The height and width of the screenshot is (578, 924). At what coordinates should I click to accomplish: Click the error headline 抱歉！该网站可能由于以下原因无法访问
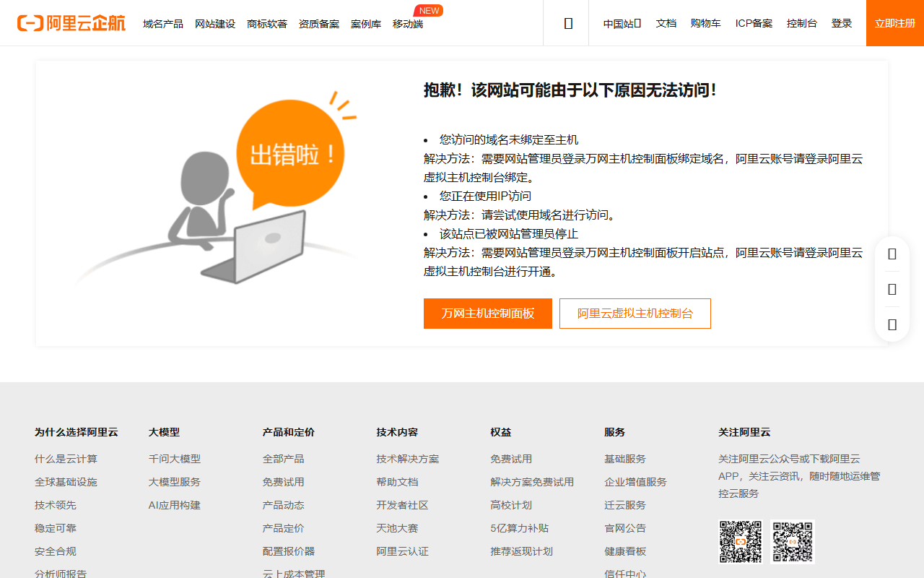[570, 90]
